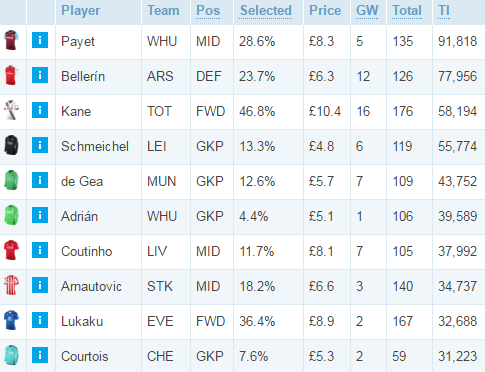
Task: Open info icon for Bellerín
Action: tap(40, 75)
